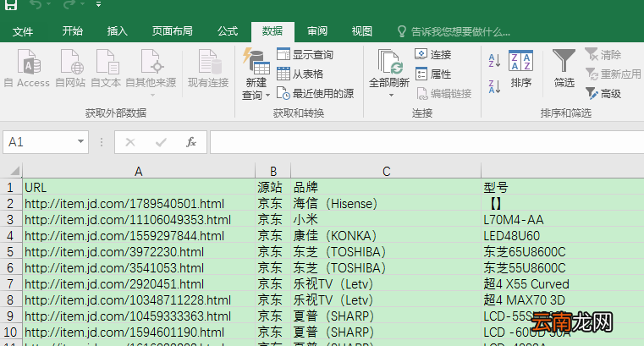Click 显示查询

click(305, 54)
